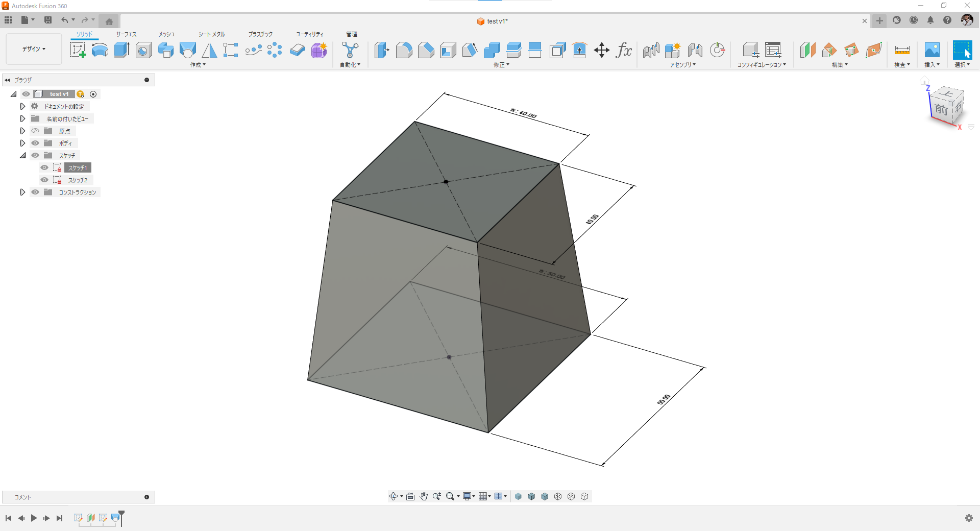This screenshot has width=980, height=531.
Task: Open a new document with the plus tab
Action: [879, 21]
